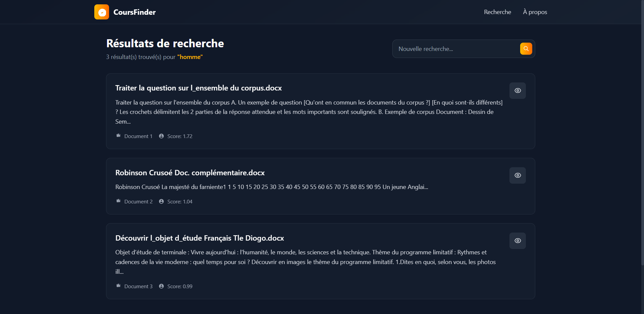This screenshot has height=314, width=644.
Task: Open the Recherche navigation item
Action: pos(497,12)
